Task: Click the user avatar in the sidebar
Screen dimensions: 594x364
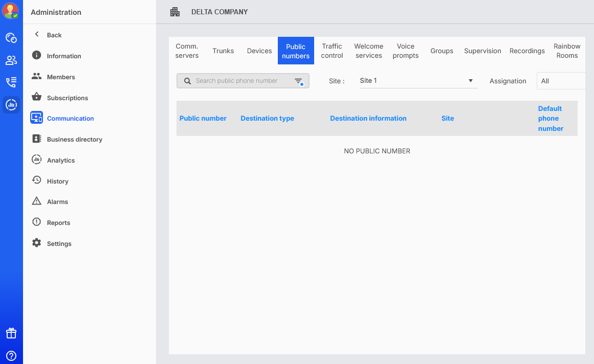Action: click(10, 11)
